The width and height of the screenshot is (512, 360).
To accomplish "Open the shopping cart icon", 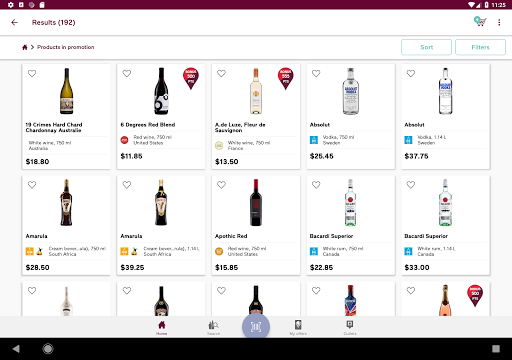I will tap(480, 22).
